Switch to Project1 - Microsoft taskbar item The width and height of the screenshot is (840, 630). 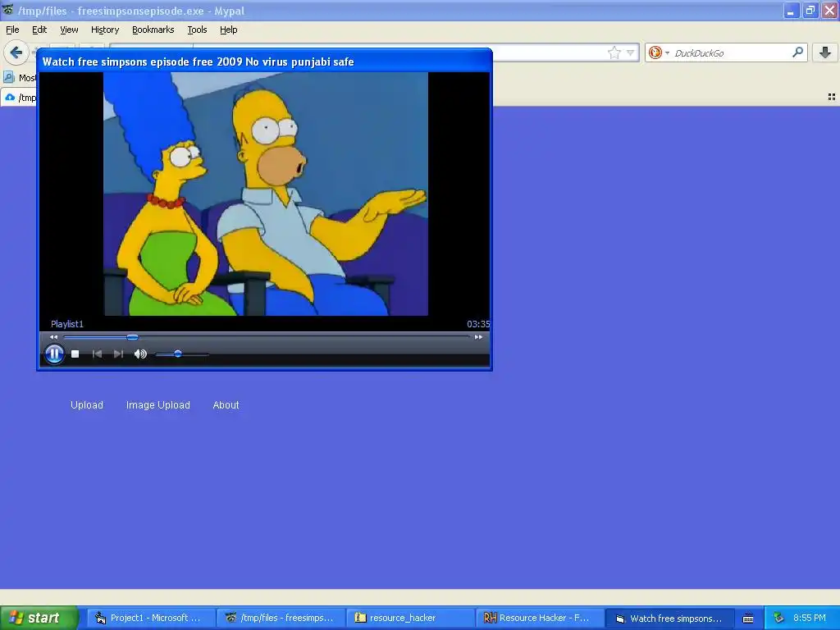click(151, 618)
